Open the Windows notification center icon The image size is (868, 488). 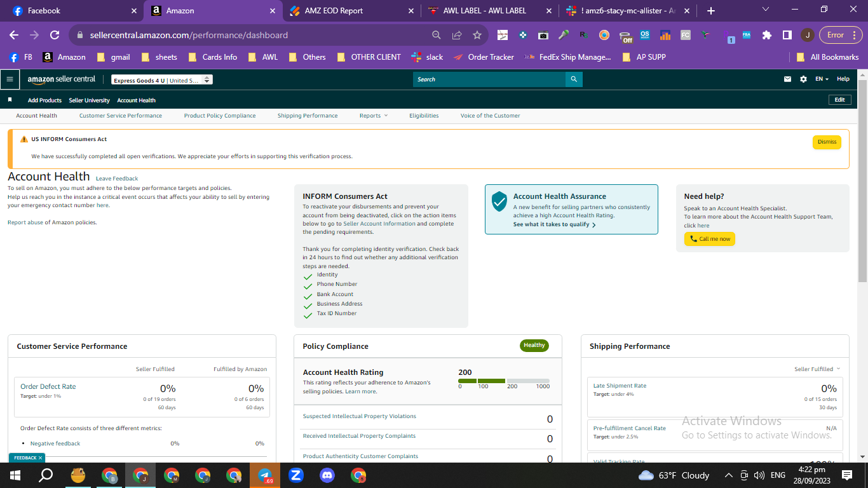click(x=846, y=475)
